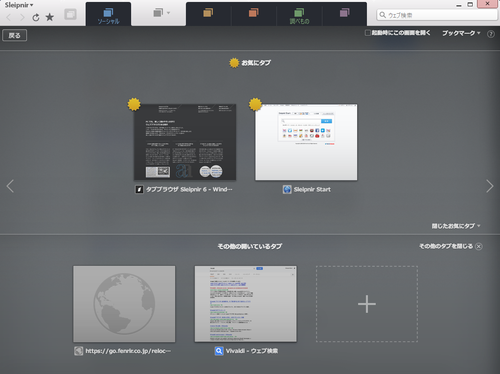Click the forward navigation arrow in toolbar
The image size is (500, 374).
coord(22,17)
